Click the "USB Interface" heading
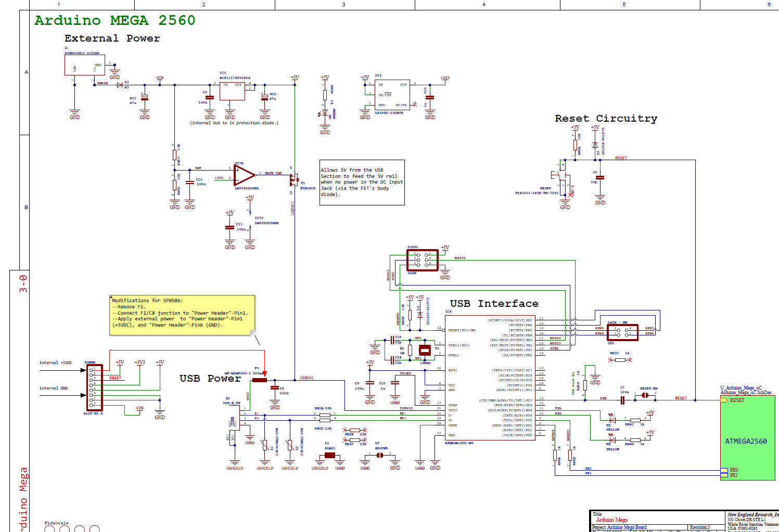This screenshot has height=532, width=779. [x=494, y=304]
